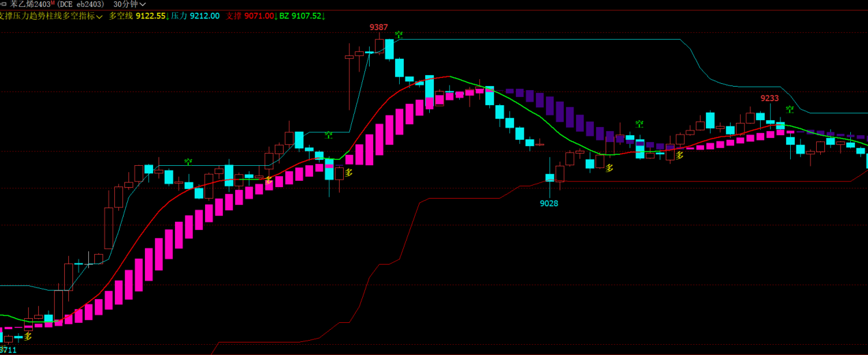Expand the 支撑压力趋势柱线多空指标 indicator menu
868x355 pixels.
tap(51, 16)
